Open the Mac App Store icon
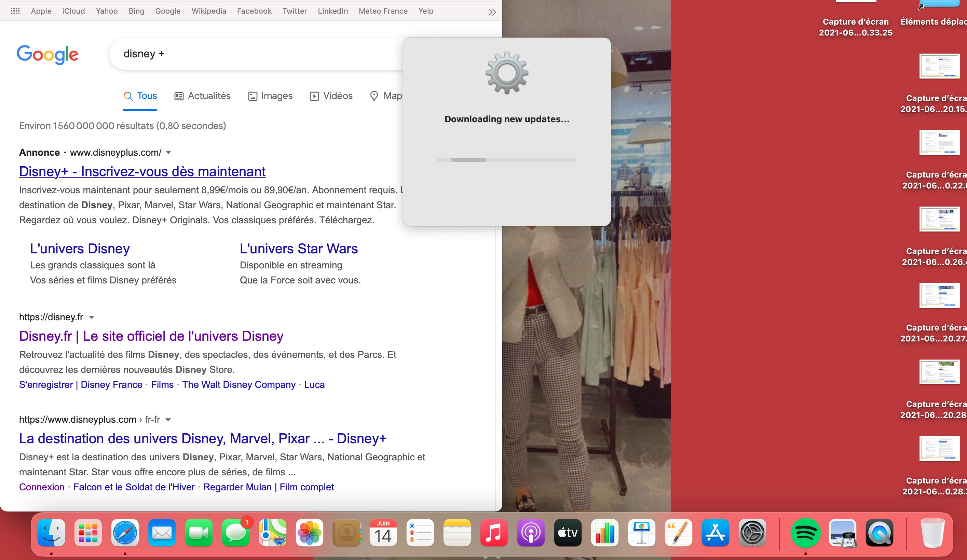The height and width of the screenshot is (560, 967). point(715,533)
